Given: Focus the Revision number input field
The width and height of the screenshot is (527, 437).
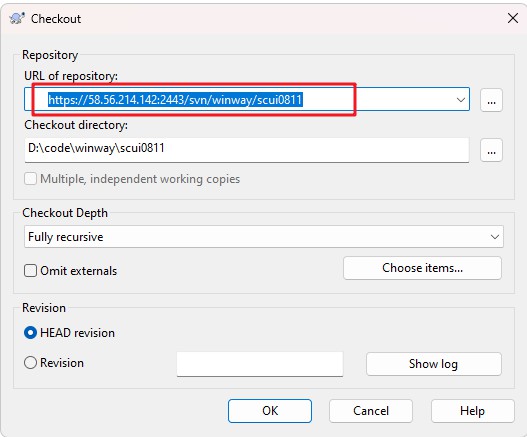Looking at the screenshot, I should point(260,364).
